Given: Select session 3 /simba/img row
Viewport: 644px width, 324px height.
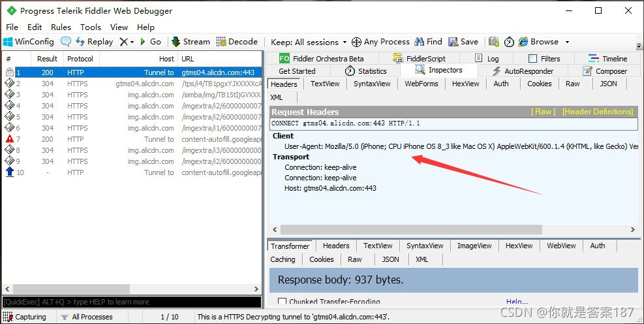Looking at the screenshot, I should [132, 95].
